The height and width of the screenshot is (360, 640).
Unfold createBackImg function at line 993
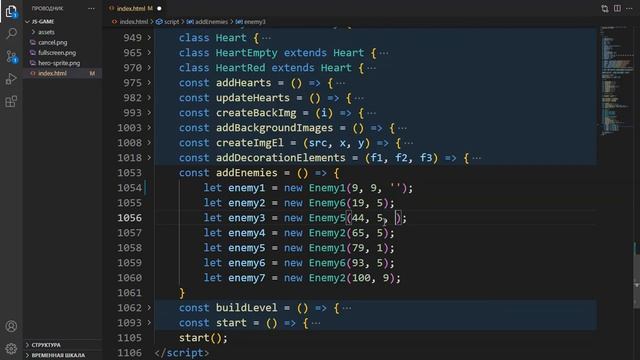tap(149, 113)
